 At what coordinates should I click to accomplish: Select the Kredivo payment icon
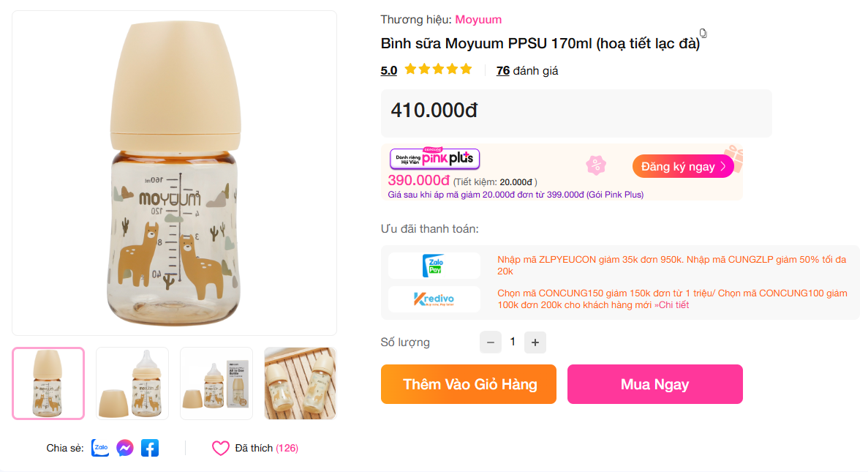tap(434, 300)
